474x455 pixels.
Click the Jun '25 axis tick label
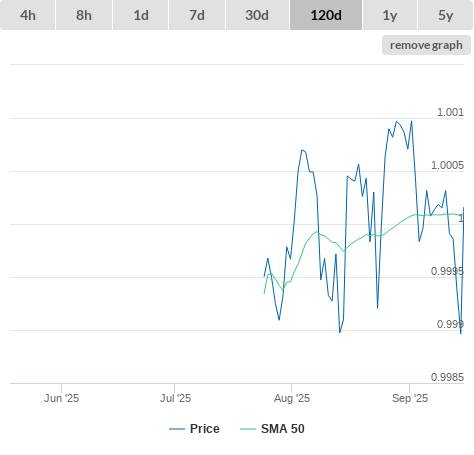[x=61, y=398]
